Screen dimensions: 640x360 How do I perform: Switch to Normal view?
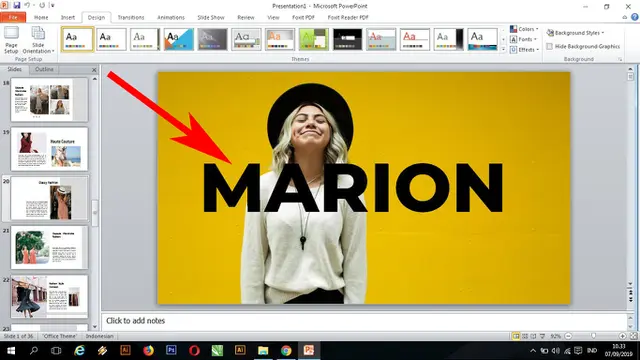coord(516,336)
